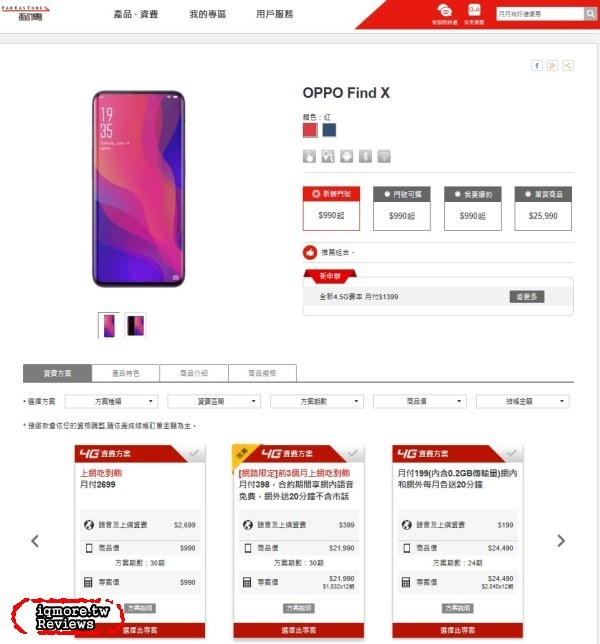Go to next plan with right arrow

click(x=561, y=540)
